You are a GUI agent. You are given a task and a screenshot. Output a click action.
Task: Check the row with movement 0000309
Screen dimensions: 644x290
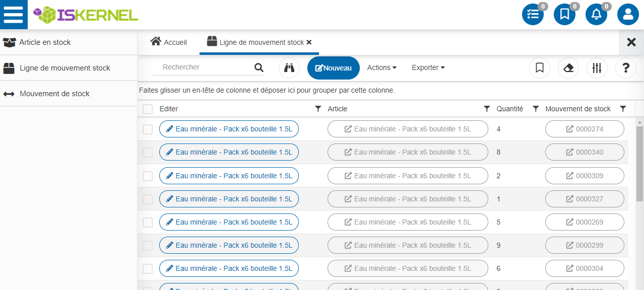pos(148,176)
